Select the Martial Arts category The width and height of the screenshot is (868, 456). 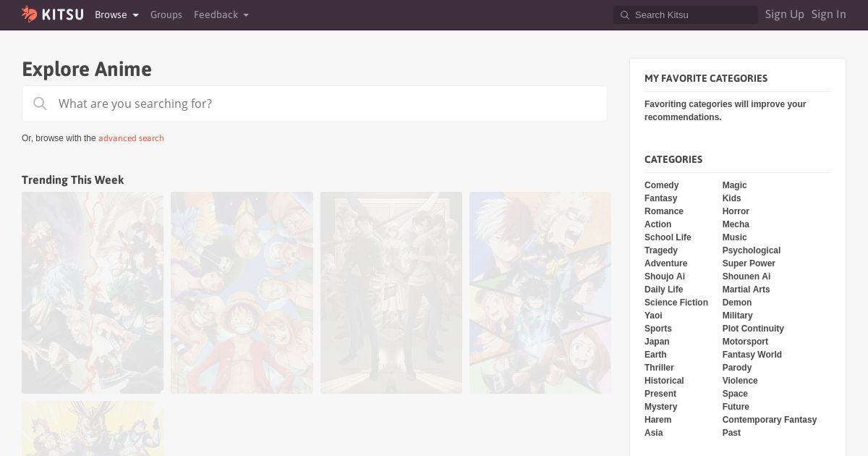coord(746,290)
